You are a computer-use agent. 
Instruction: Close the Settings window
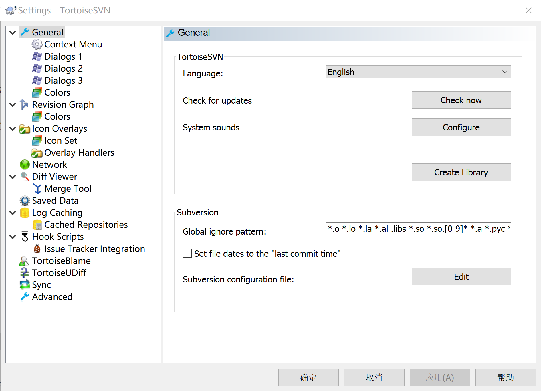(x=529, y=10)
